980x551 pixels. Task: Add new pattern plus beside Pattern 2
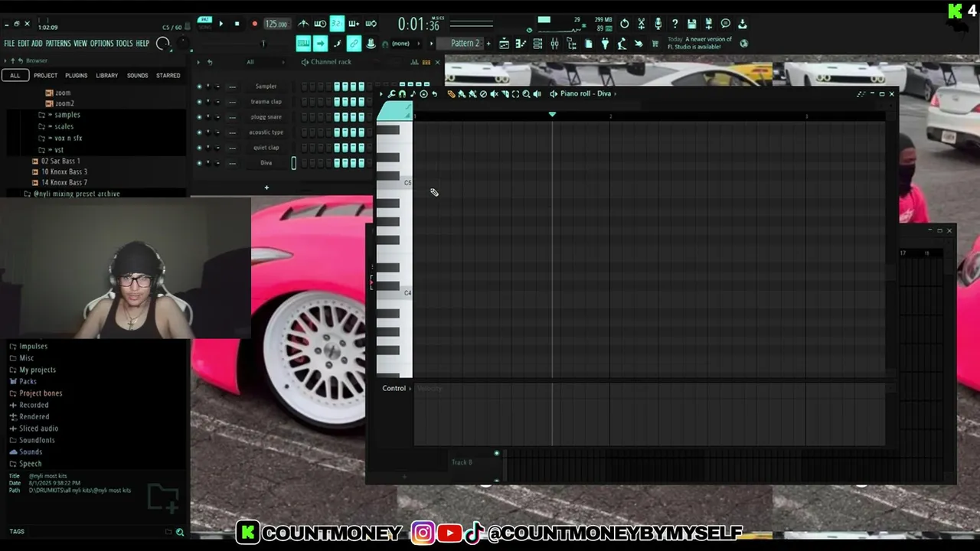pos(488,44)
